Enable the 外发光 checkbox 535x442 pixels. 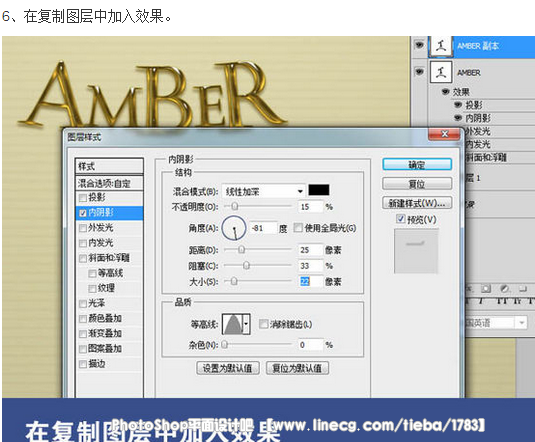(83, 228)
